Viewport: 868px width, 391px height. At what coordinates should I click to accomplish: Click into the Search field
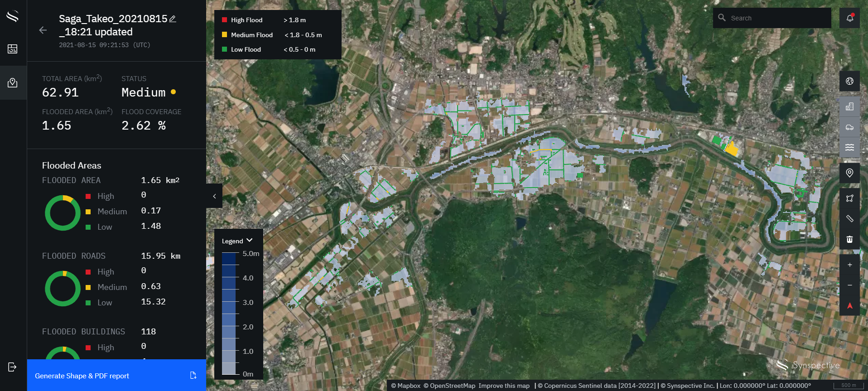coord(772,18)
